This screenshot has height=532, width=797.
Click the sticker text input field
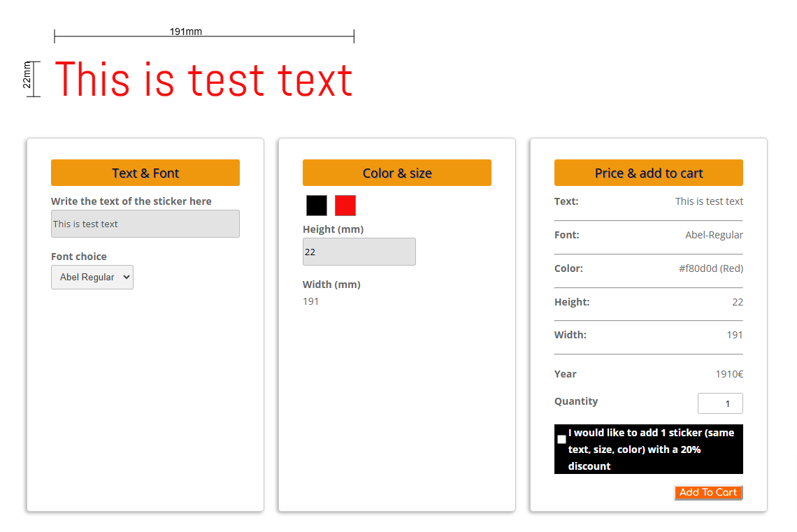point(145,224)
